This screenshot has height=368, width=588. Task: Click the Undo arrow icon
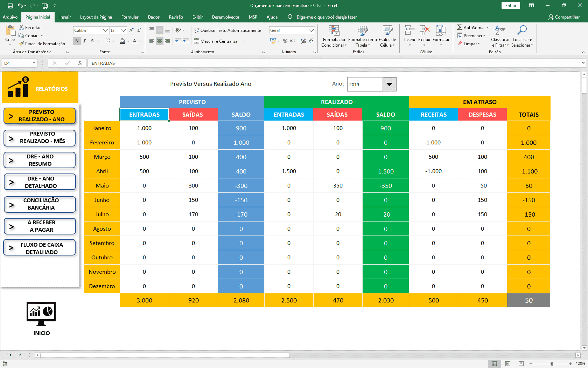(x=20, y=6)
